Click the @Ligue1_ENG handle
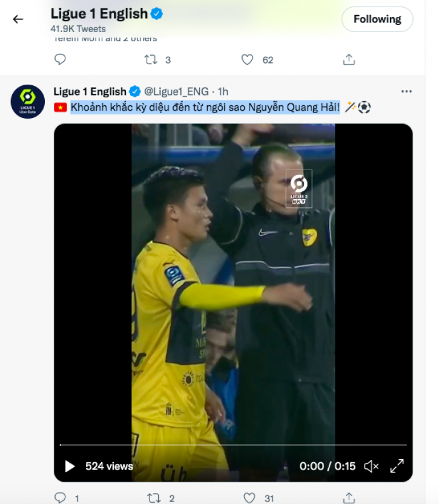 click(x=176, y=91)
